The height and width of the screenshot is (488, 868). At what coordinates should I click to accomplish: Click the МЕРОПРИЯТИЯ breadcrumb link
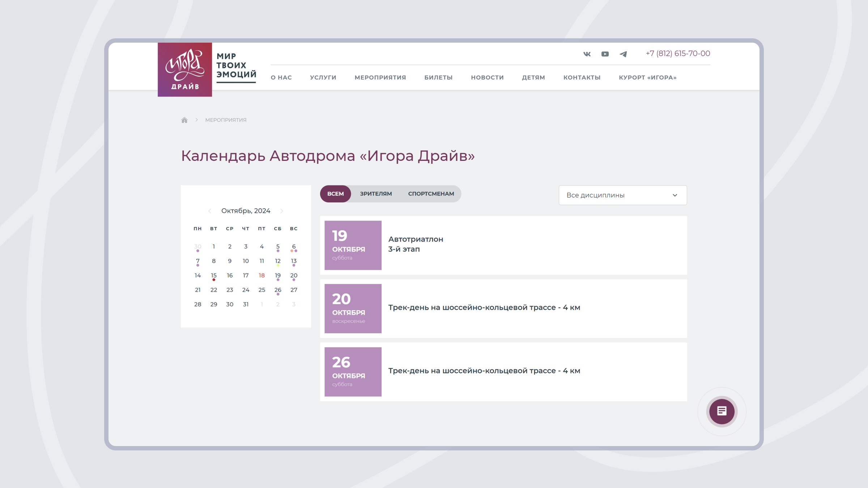[226, 120]
